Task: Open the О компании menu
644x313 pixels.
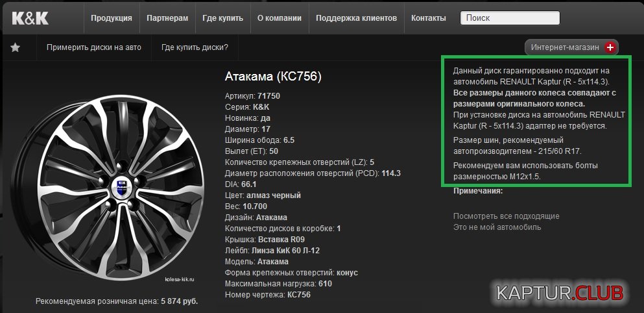Action: [280, 18]
